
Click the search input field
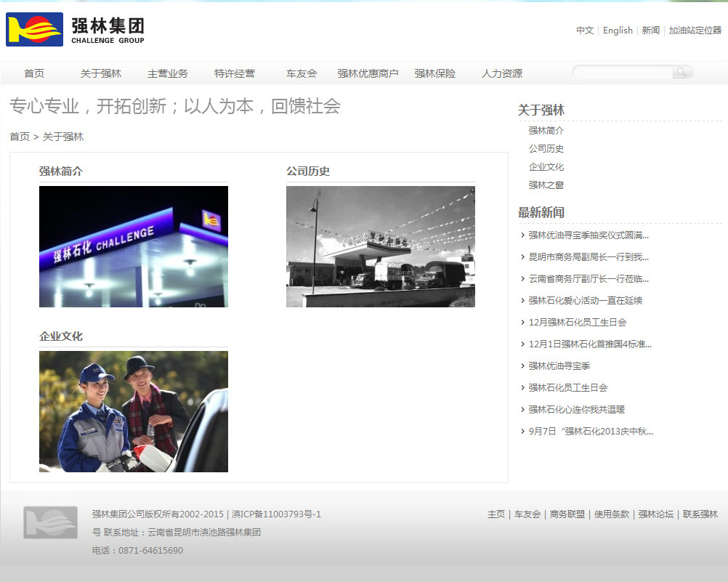coord(623,72)
